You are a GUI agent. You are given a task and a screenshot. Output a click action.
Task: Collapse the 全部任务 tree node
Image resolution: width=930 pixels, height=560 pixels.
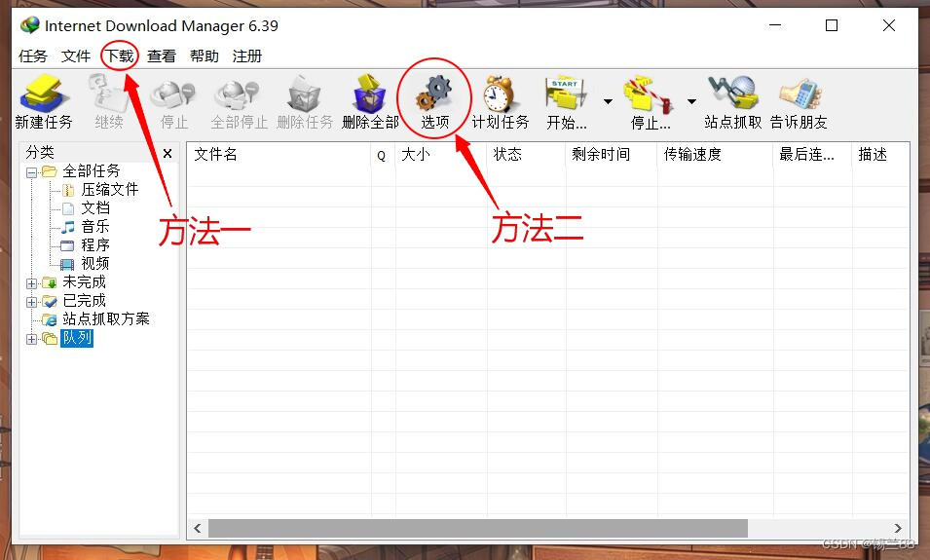coord(31,172)
